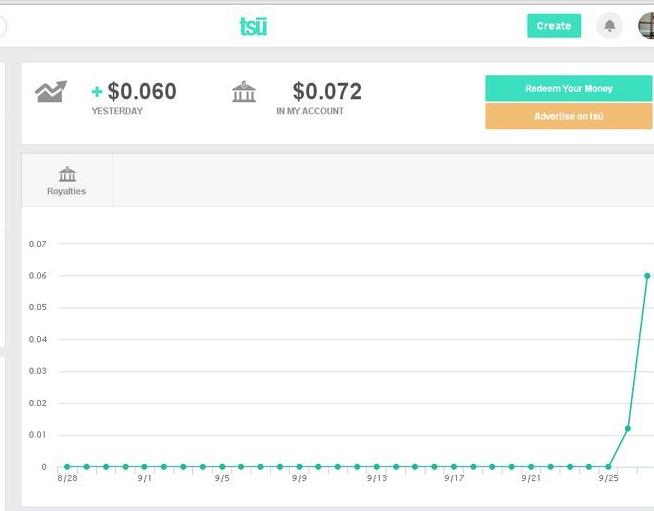
Task: Click the tsū logo at top
Action: click(253, 26)
